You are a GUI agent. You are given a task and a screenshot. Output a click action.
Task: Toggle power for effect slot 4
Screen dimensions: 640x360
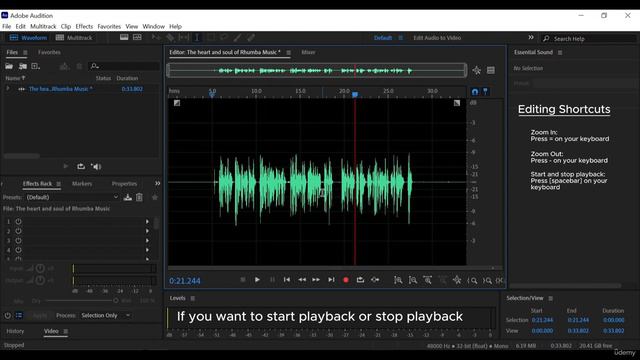pos(18,250)
